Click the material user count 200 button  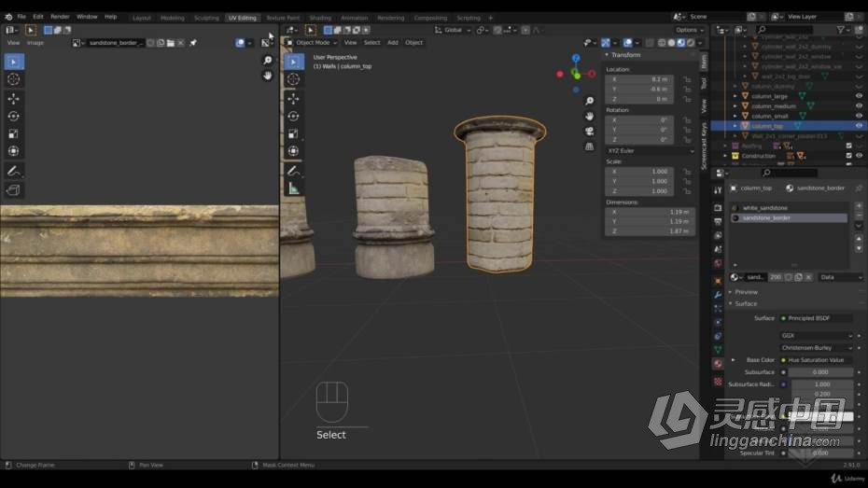click(x=776, y=277)
